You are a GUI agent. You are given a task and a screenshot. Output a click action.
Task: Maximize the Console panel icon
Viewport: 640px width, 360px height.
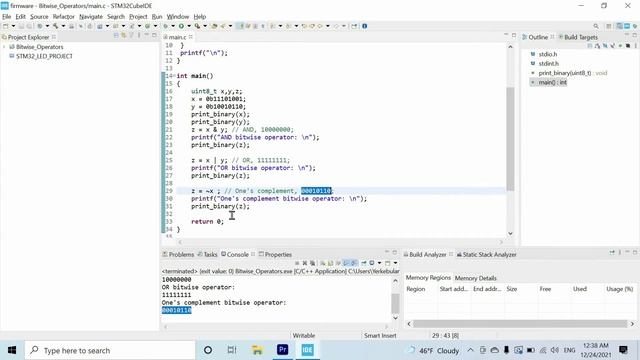pos(395,253)
